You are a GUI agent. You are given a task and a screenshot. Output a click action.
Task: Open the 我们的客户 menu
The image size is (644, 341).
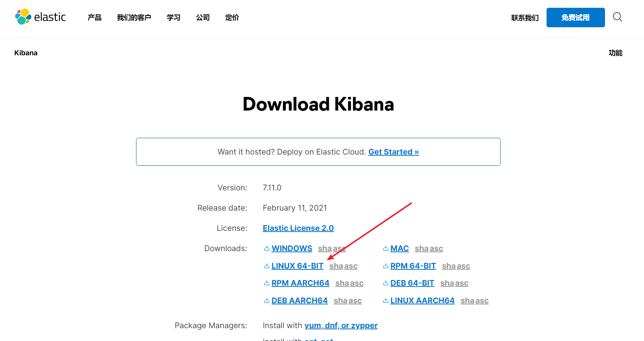tap(134, 18)
